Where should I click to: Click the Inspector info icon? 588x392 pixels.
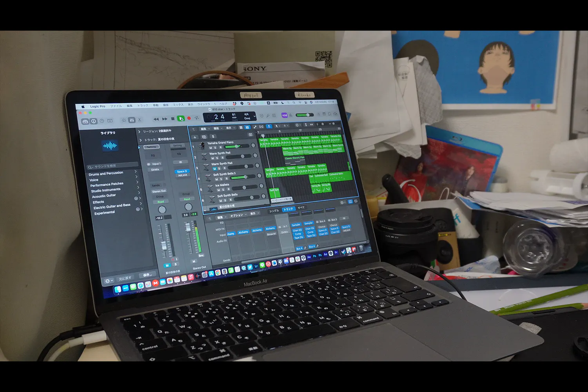tap(94, 122)
